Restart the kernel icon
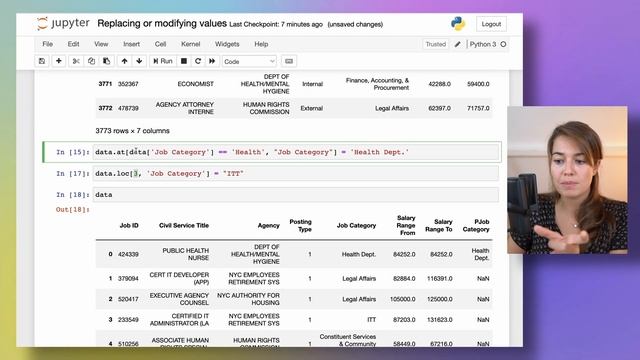Viewport: 640px width, 360px height. click(x=198, y=61)
